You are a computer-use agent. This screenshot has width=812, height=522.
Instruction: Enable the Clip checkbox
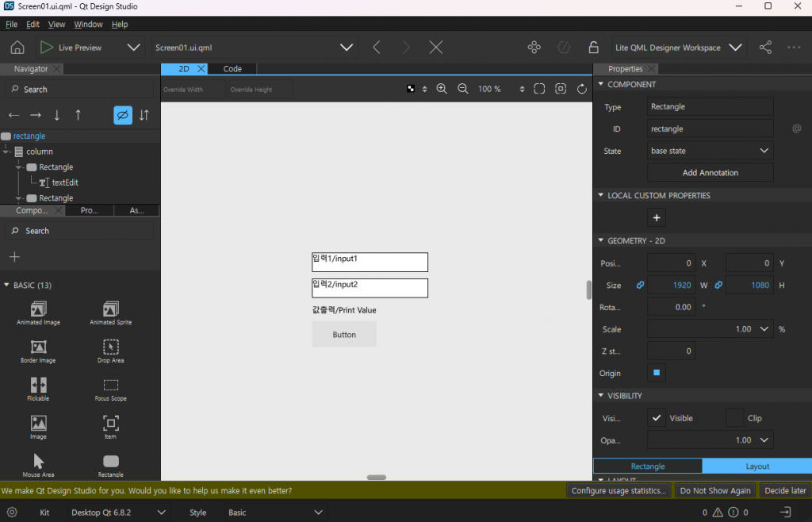click(734, 418)
